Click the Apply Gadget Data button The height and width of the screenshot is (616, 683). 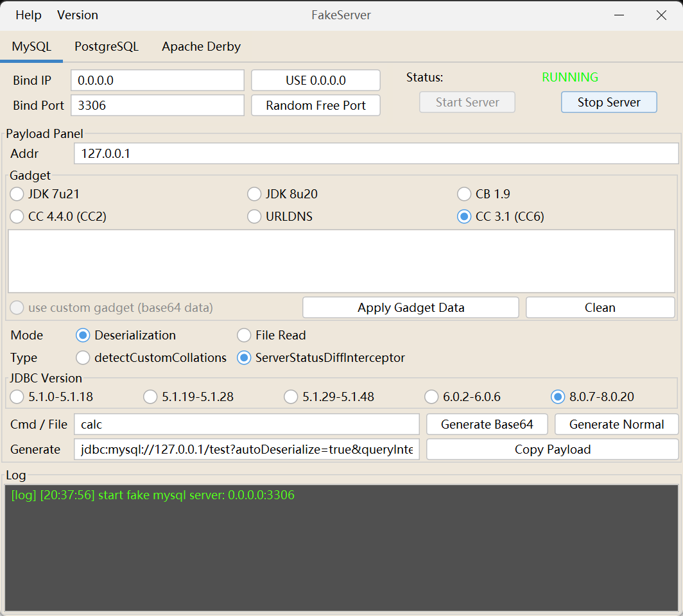click(x=411, y=308)
